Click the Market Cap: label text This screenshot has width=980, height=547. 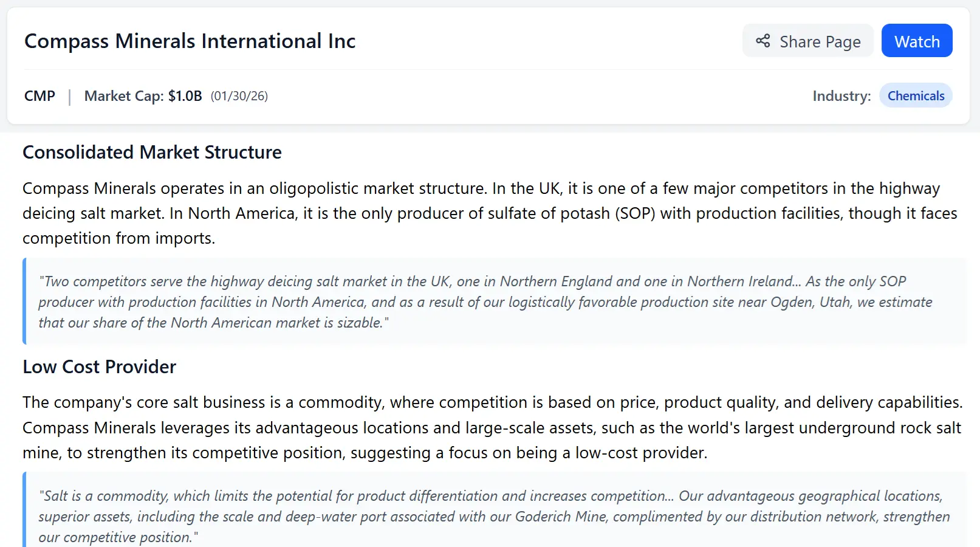[123, 96]
